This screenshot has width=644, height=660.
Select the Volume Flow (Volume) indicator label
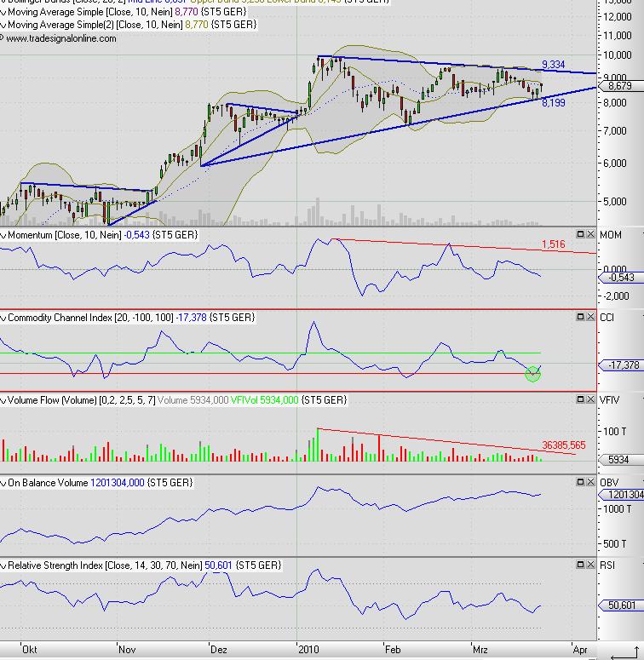(x=81, y=400)
